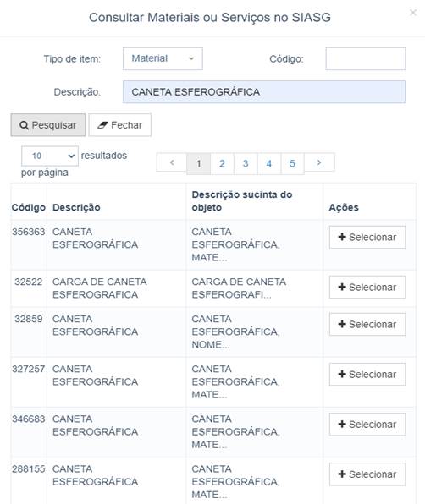Select the CARGA DE CANETA item 32522
425x504 pixels.
tap(367, 287)
